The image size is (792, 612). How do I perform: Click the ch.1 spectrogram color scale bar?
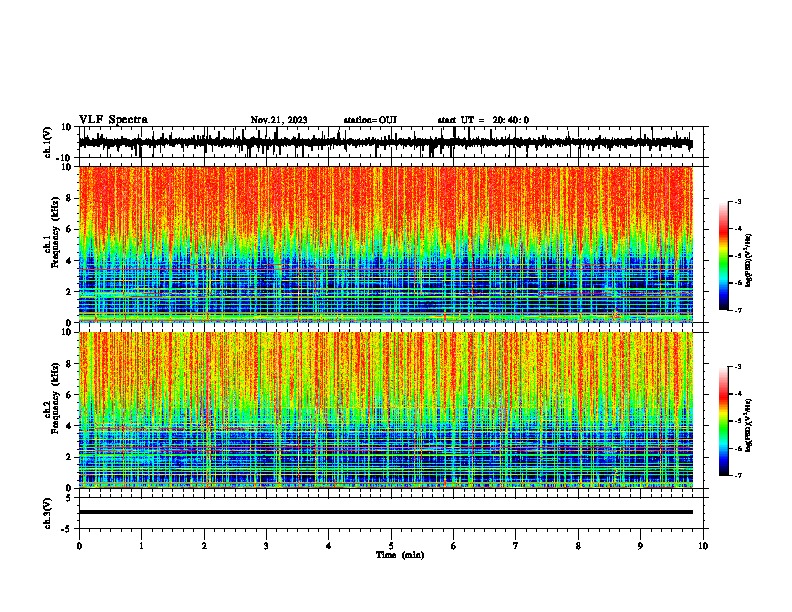pyautogui.click(x=724, y=255)
